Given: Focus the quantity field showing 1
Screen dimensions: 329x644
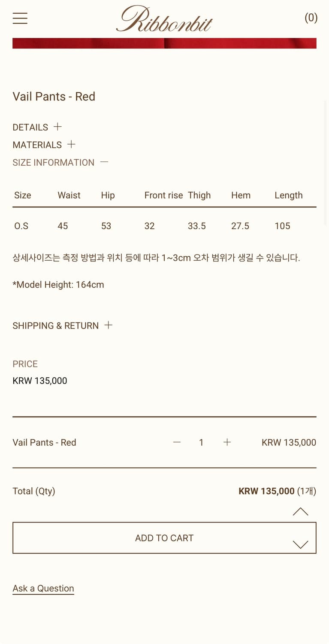Looking at the screenshot, I should [x=201, y=442].
